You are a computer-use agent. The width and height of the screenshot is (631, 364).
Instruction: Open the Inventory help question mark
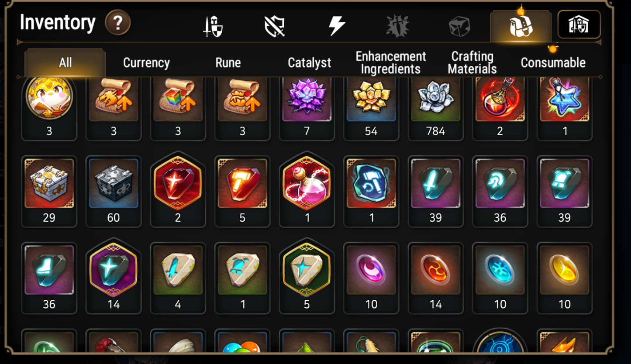(118, 23)
